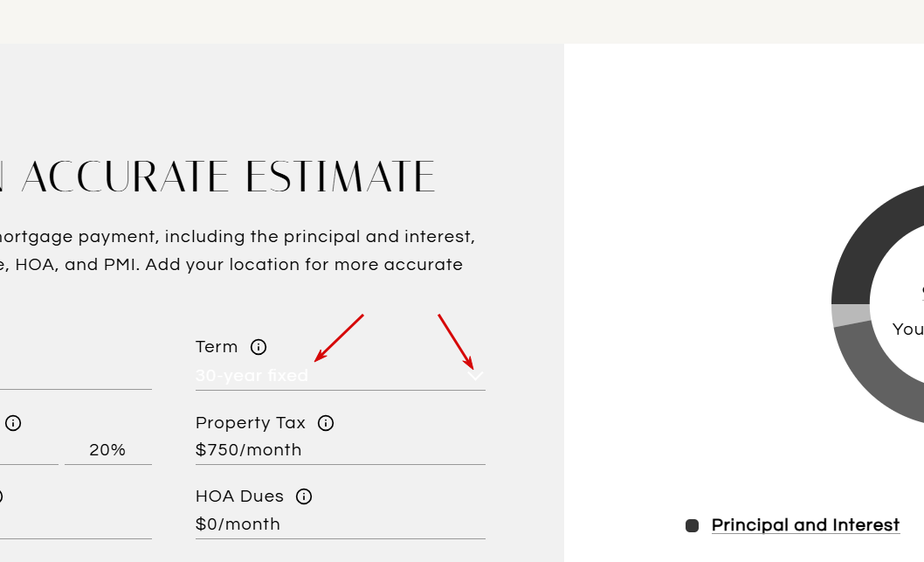Click the empty input field left of Term

[x=75, y=376]
